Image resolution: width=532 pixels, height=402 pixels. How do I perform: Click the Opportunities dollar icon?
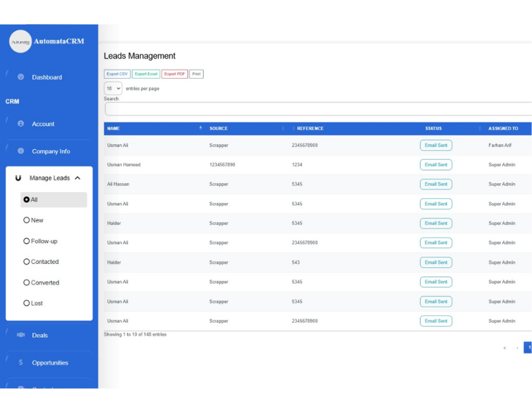click(21, 362)
